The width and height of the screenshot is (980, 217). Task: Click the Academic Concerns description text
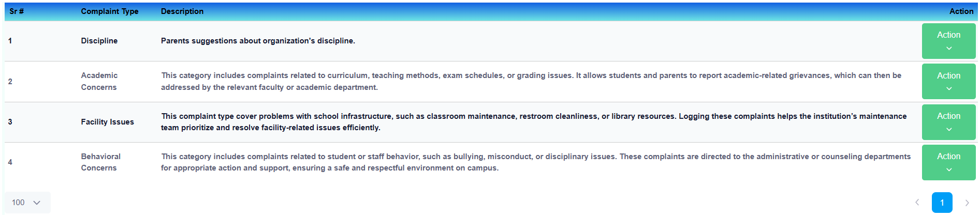click(531, 81)
